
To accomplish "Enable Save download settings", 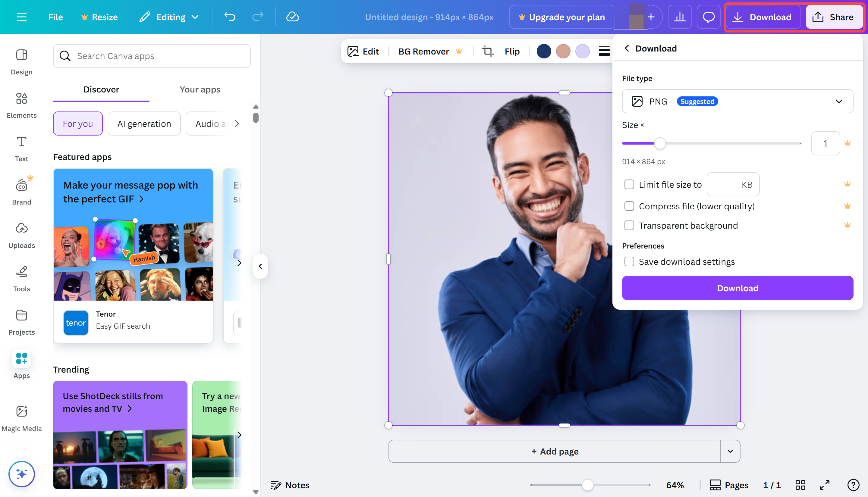I will tap(629, 261).
